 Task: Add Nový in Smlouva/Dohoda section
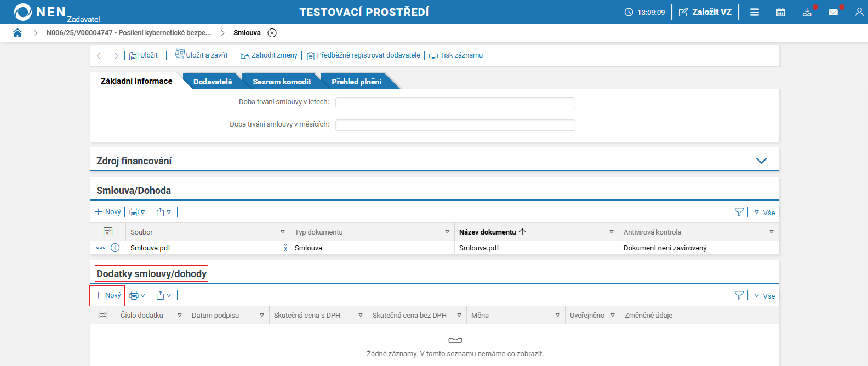[108, 212]
